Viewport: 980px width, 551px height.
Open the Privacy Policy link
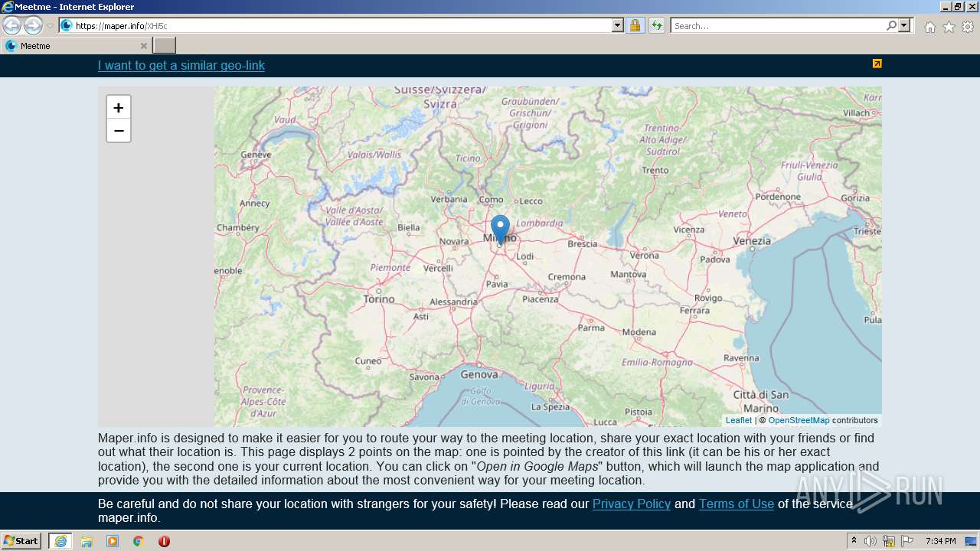(632, 504)
